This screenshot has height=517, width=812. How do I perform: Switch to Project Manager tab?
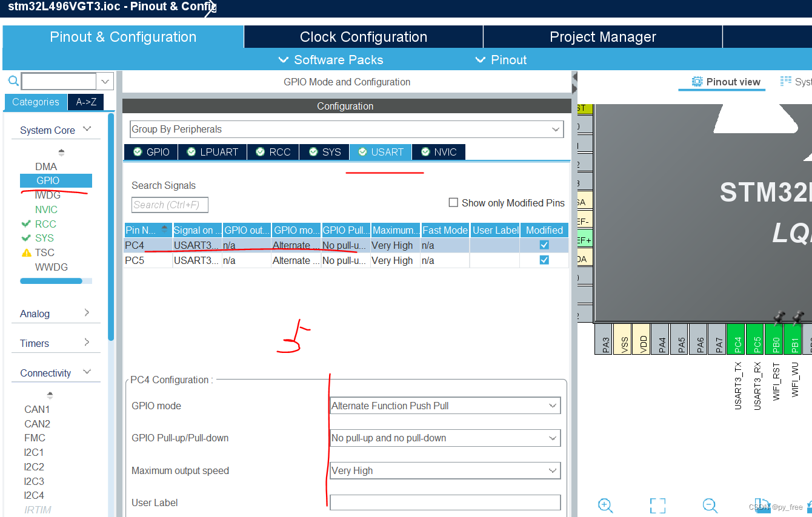click(x=603, y=37)
